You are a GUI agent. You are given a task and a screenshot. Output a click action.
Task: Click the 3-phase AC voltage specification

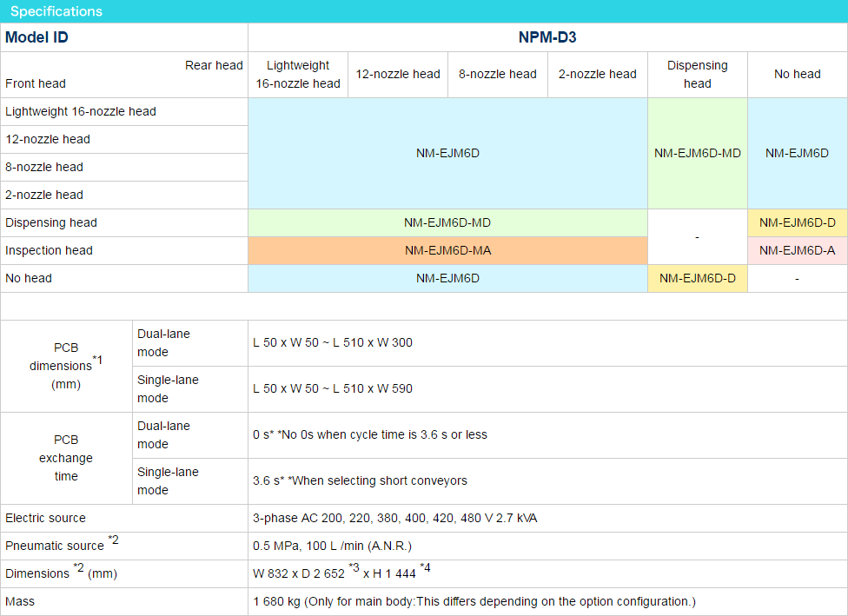[x=394, y=518]
